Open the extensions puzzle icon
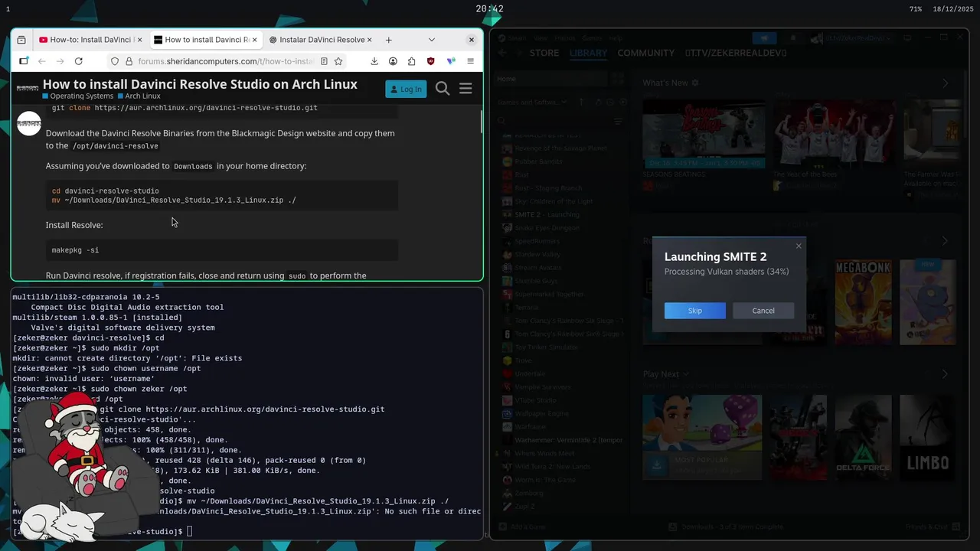Viewport: 980px width, 551px height. pyautogui.click(x=411, y=61)
